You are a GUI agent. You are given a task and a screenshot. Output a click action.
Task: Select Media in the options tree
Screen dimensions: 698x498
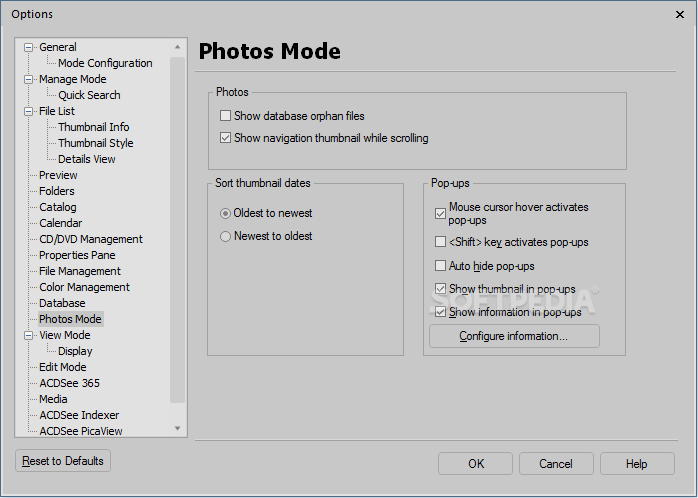(53, 399)
